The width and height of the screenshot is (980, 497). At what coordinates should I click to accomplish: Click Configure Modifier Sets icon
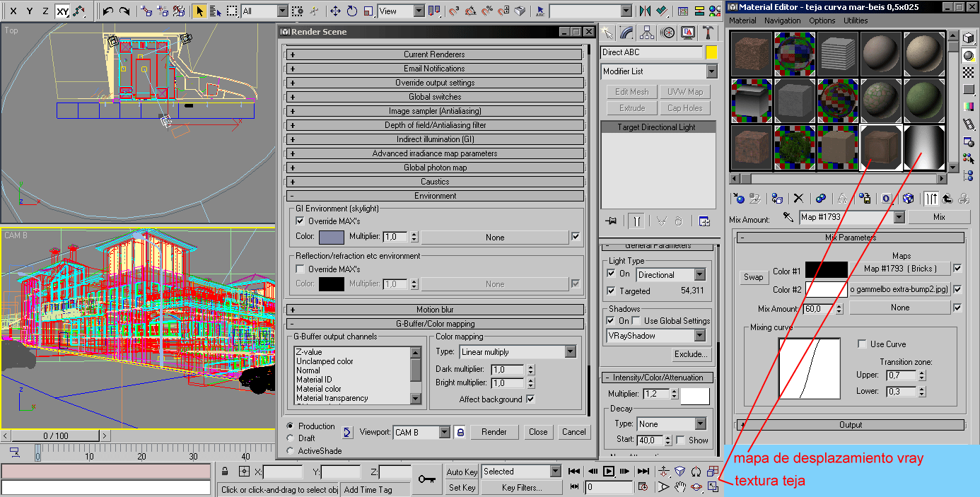tap(704, 221)
